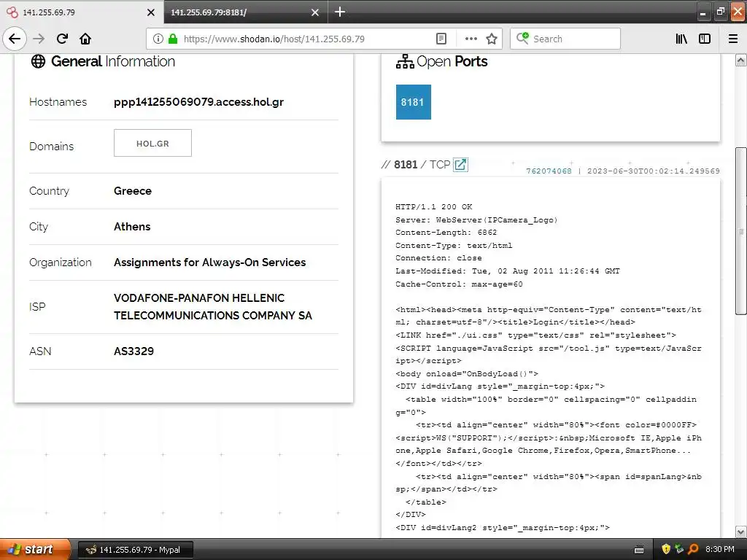Select hostname ppp141255069079.access.hol.gr
The height and width of the screenshot is (560, 747).
point(198,102)
